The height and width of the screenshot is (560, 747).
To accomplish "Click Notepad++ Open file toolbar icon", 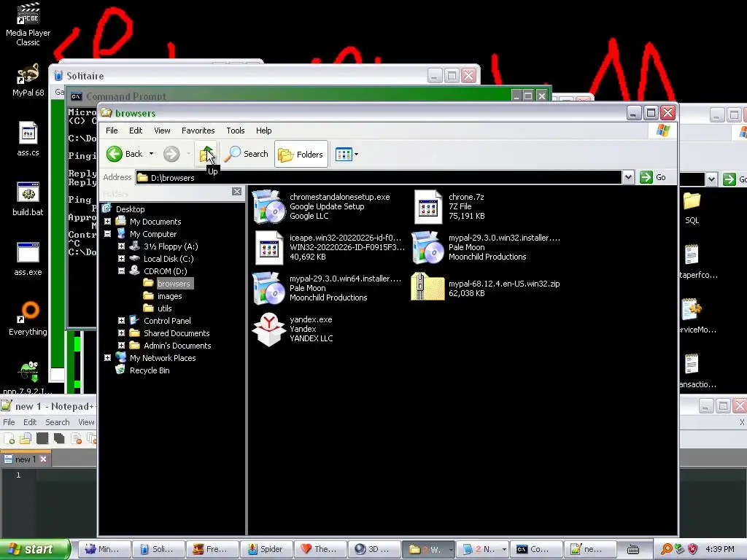I will pos(26,438).
